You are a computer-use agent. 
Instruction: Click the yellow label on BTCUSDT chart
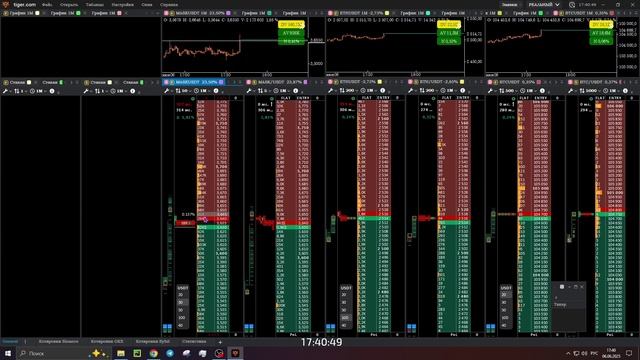(x=601, y=25)
